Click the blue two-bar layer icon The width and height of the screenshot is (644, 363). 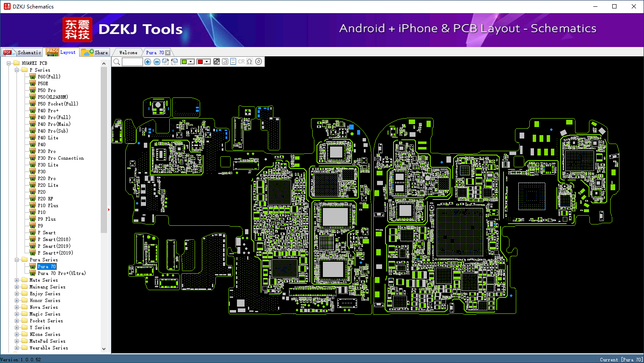(x=233, y=61)
